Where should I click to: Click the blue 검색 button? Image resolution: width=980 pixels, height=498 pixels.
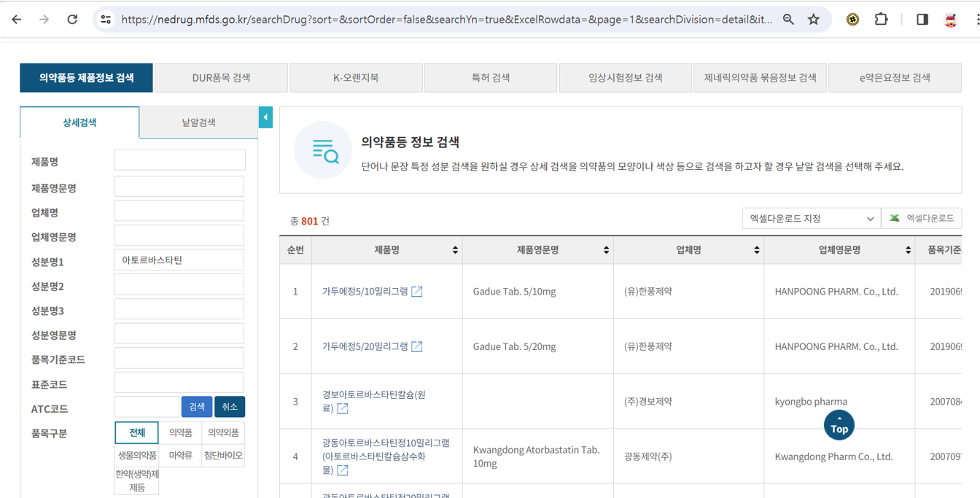click(x=197, y=407)
